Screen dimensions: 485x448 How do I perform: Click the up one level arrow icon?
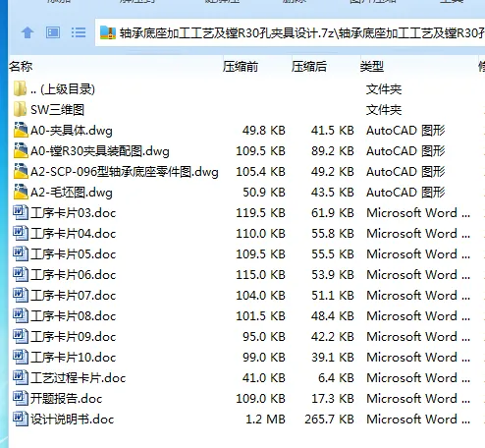(27, 32)
